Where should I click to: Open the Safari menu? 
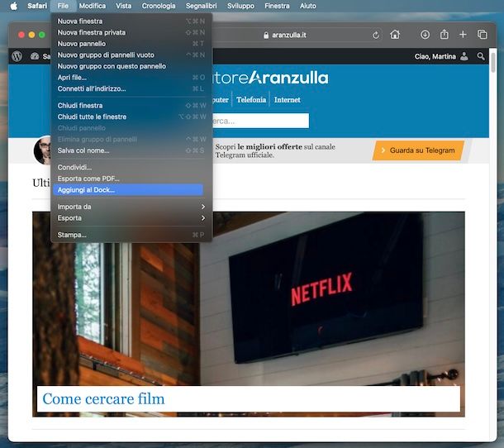click(37, 6)
